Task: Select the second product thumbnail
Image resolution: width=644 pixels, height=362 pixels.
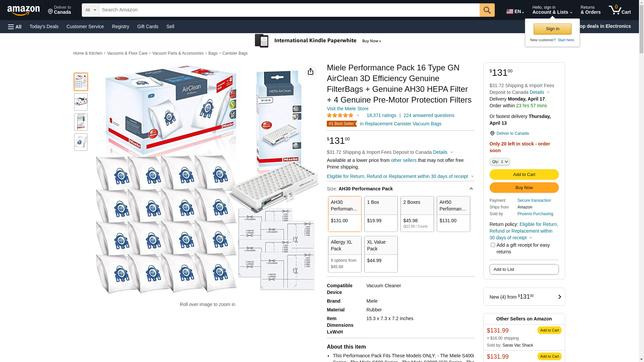Action: 81,102
